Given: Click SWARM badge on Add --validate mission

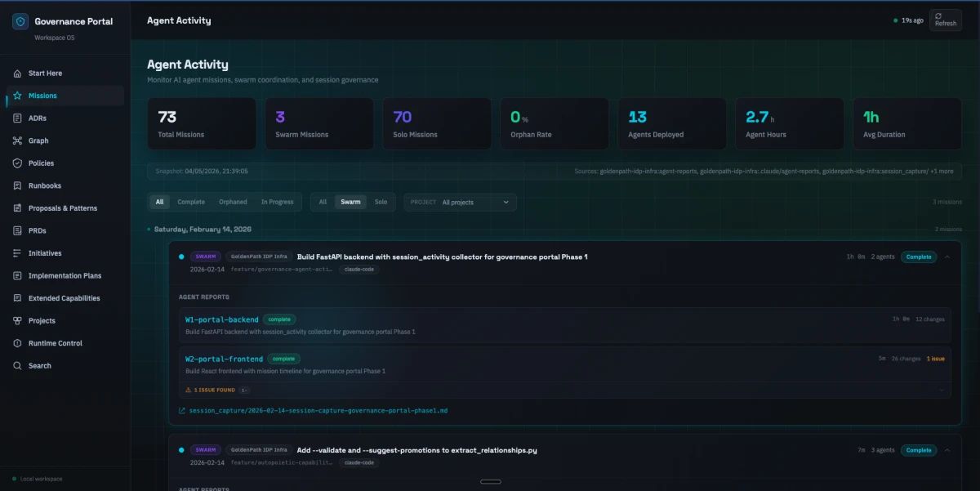Looking at the screenshot, I should pyautogui.click(x=206, y=450).
